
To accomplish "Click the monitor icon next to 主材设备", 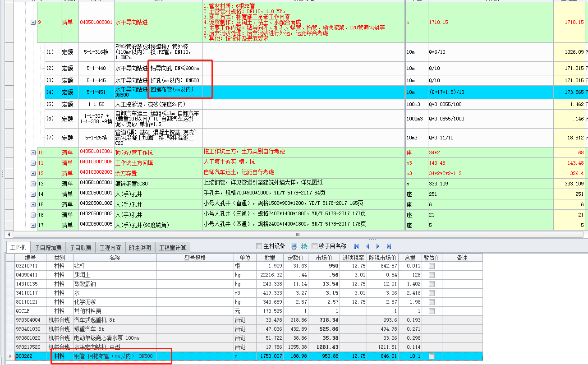I will point(294,246).
